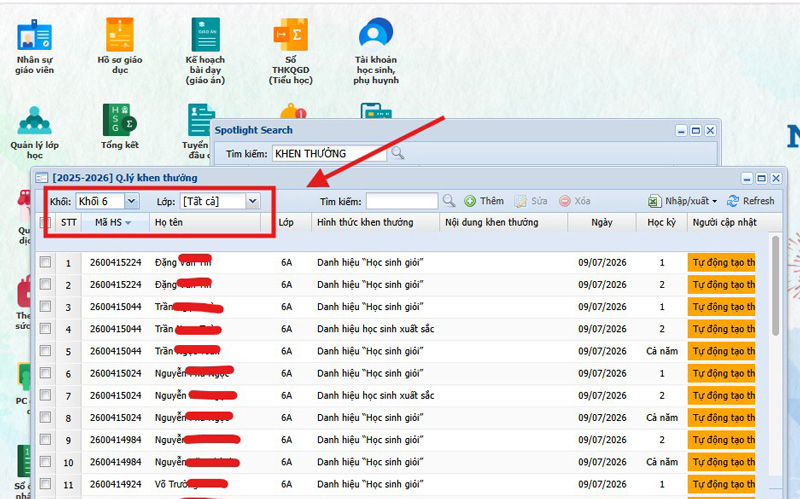Close the Spotlight Search window
The image size is (800, 499).
710,131
